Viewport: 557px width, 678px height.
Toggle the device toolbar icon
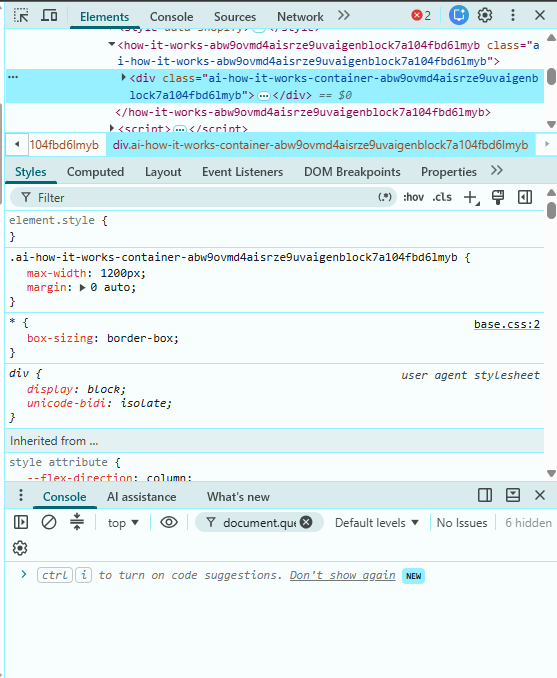49,16
